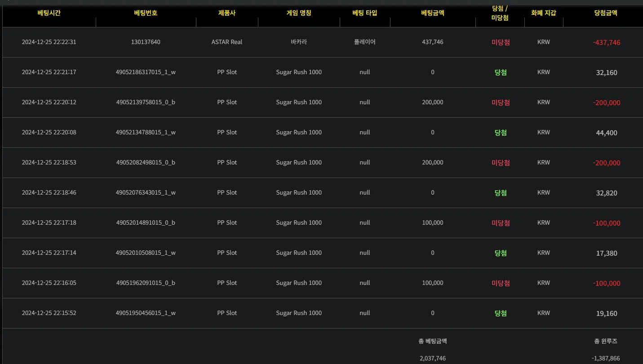
Task: Select bet amount 200,000 in the 22:20:12 row
Action: 433,102
